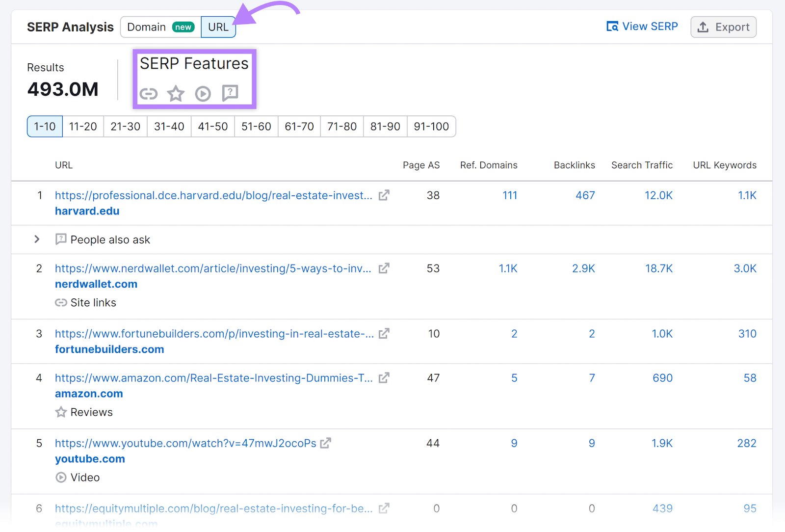This screenshot has width=785, height=532.
Task: Switch to the URL view tab
Action: click(218, 27)
